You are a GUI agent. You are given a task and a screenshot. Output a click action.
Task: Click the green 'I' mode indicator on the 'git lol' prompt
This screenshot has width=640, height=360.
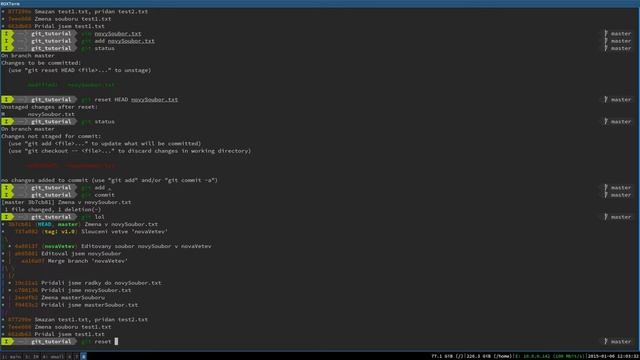coord(7,217)
